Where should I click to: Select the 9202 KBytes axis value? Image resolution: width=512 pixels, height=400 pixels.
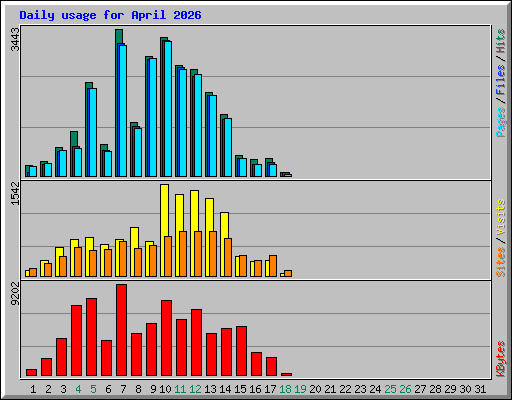pyautogui.click(x=15, y=293)
